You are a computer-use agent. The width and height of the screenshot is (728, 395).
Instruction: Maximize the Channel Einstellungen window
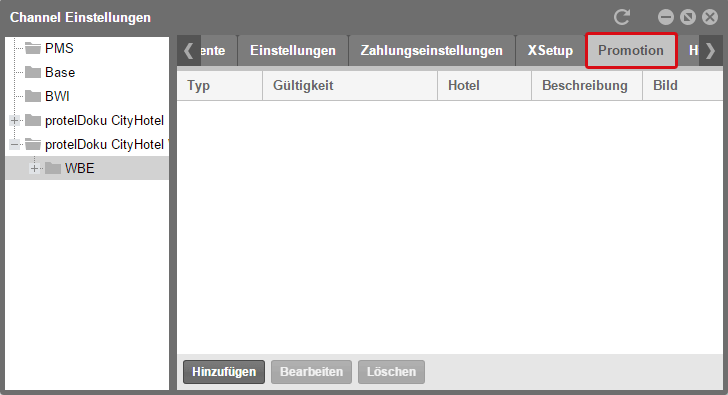[688, 17]
